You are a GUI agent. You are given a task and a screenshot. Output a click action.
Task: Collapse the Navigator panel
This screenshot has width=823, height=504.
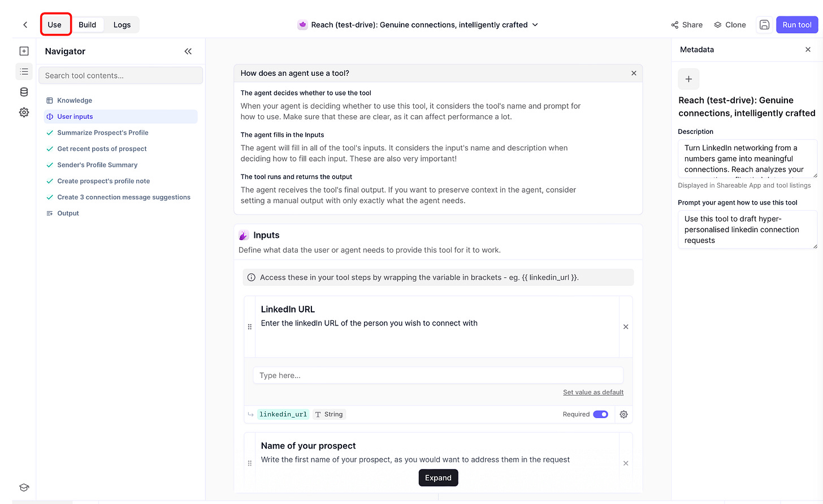click(188, 51)
